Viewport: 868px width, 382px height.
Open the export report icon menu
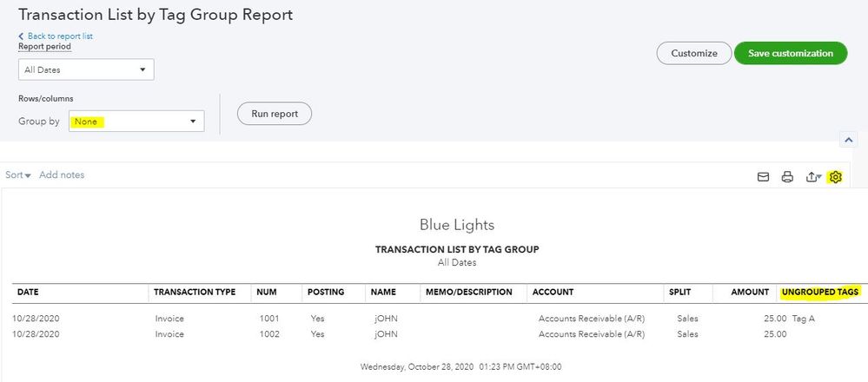point(812,177)
